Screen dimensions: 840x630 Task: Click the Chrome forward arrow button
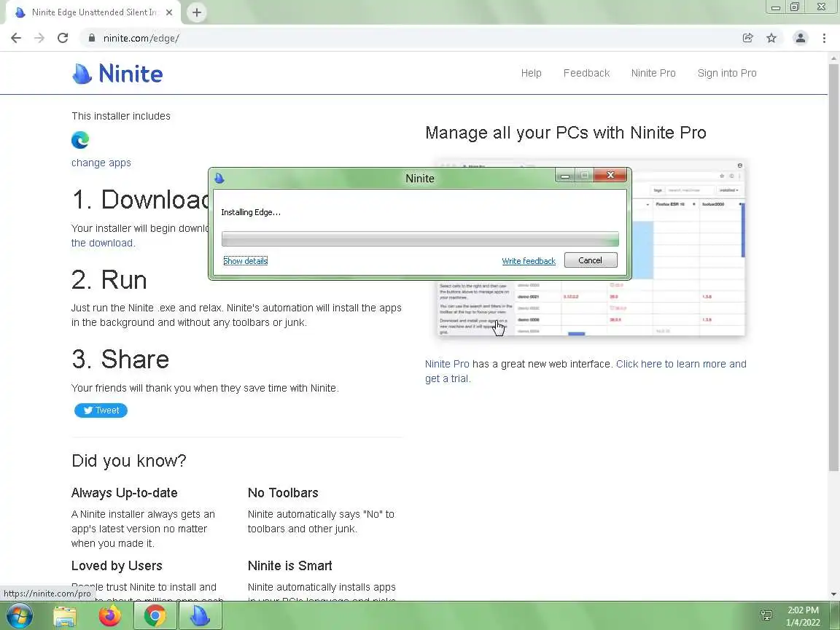pyautogui.click(x=39, y=38)
